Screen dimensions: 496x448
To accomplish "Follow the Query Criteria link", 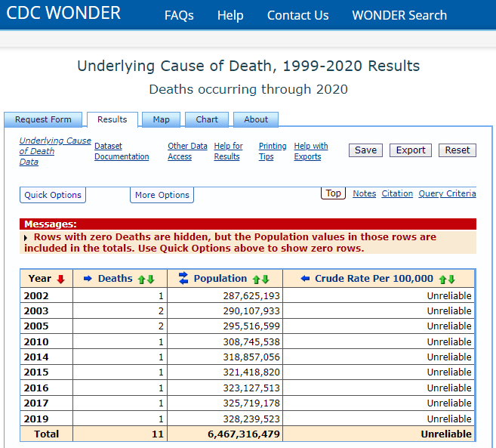I will point(447,193).
